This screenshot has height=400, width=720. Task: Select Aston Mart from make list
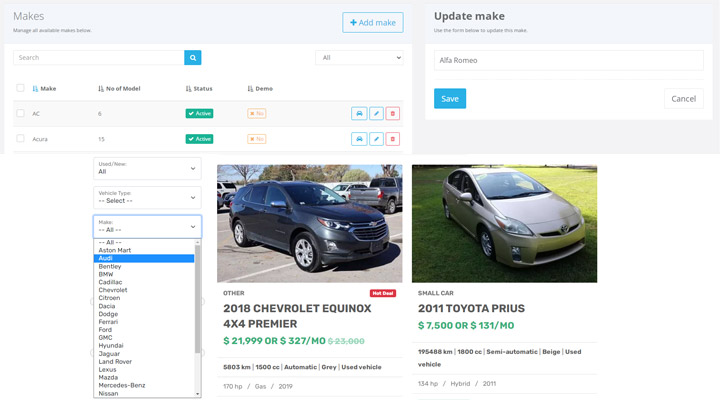[144, 250]
